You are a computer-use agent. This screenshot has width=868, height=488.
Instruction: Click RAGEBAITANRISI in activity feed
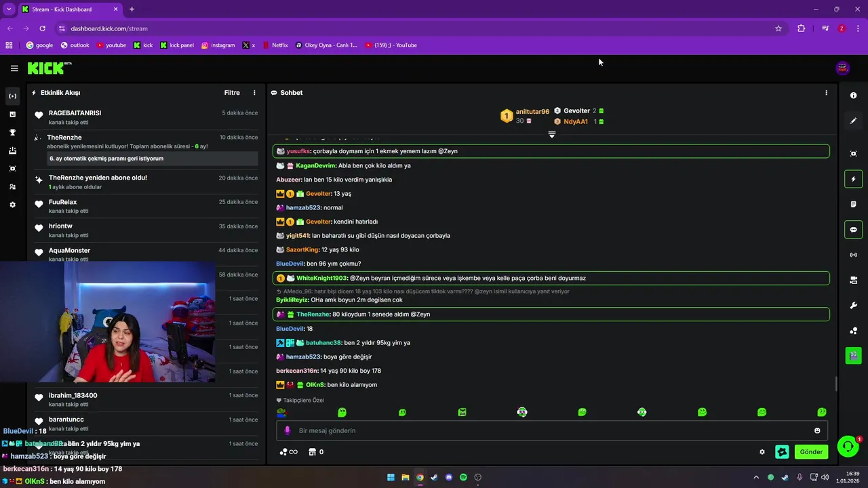[x=75, y=113]
